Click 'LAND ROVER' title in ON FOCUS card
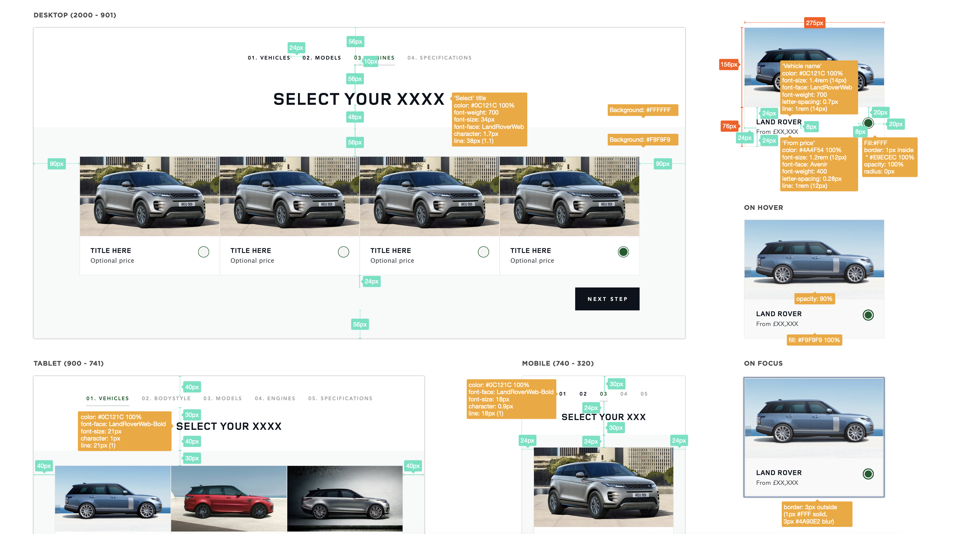 (x=779, y=473)
